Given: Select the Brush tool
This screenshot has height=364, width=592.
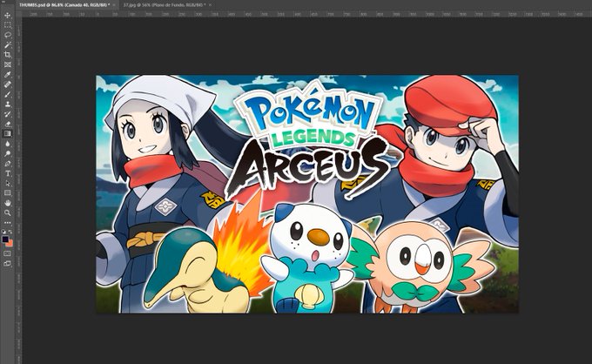Looking at the screenshot, I should (7, 94).
